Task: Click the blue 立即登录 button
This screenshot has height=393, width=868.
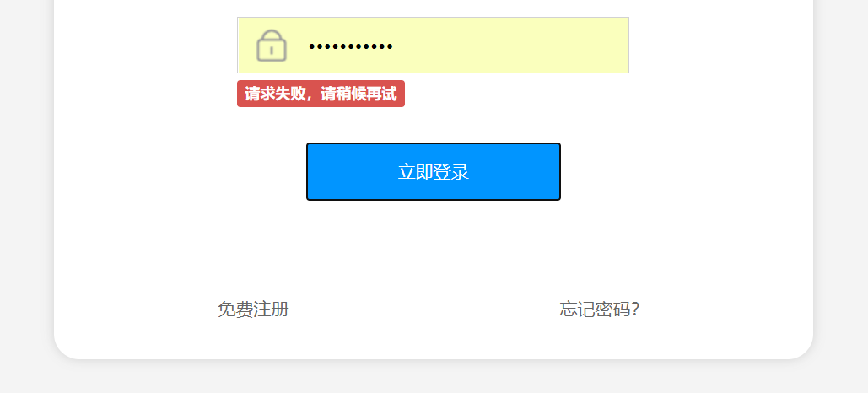Action: [434, 171]
